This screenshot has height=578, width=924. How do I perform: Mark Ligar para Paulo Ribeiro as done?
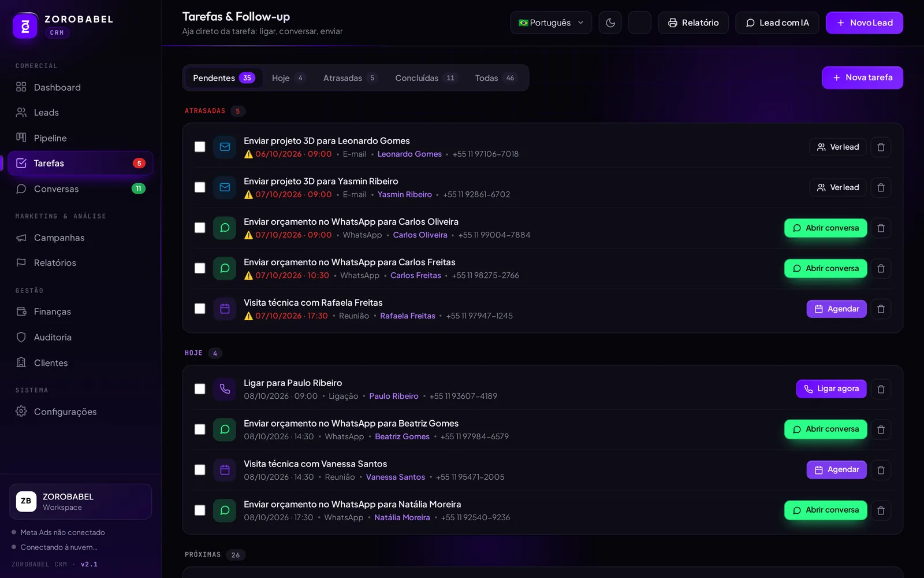(x=200, y=389)
